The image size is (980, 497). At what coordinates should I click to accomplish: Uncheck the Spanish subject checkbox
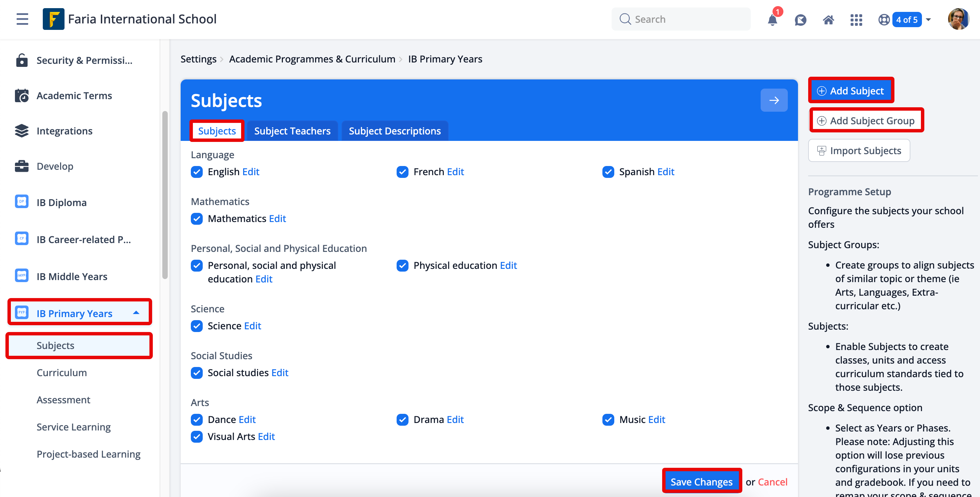(608, 172)
